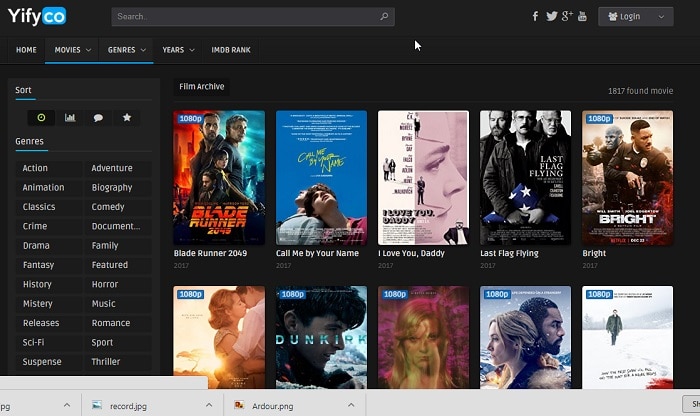The height and width of the screenshot is (416, 700).
Task: Open the I Love You, Daddy poster
Action: [424, 178]
